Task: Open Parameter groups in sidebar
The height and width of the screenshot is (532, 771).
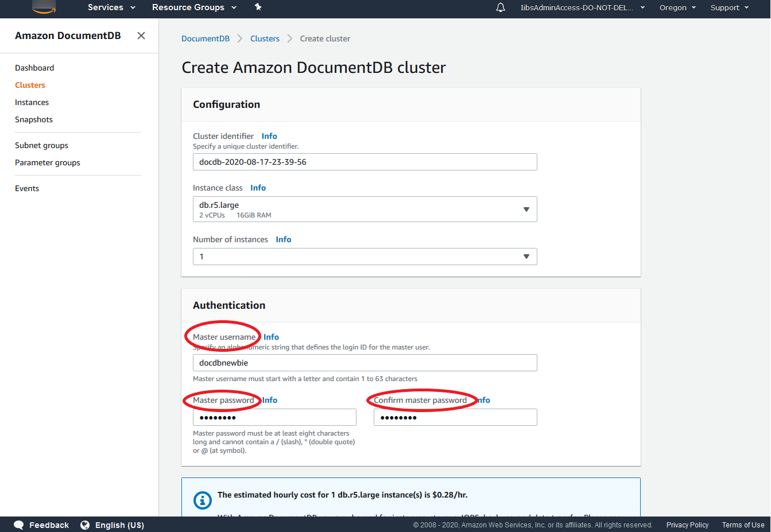Action: [x=48, y=162]
